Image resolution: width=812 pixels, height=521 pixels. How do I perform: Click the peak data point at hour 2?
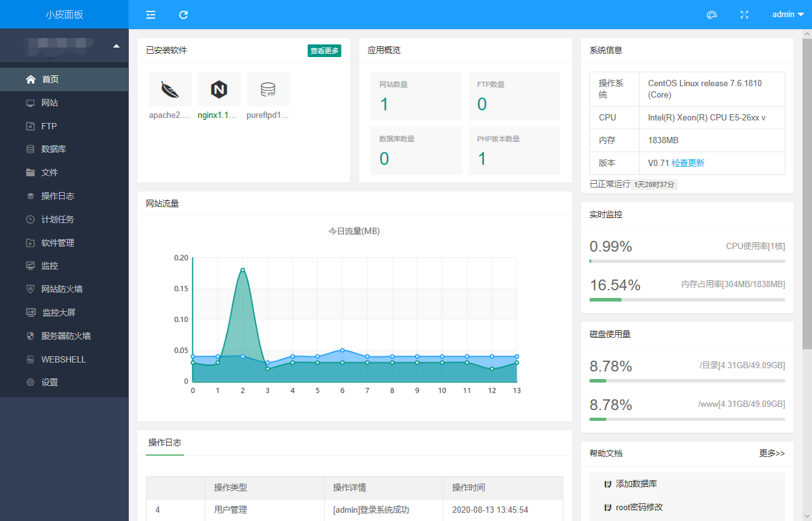tap(242, 270)
